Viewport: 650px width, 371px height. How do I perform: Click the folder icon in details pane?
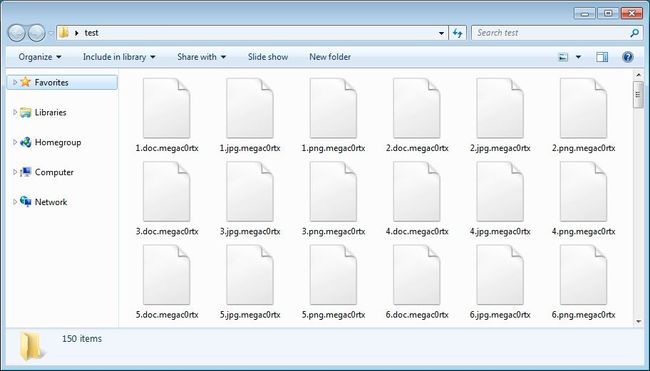point(32,346)
